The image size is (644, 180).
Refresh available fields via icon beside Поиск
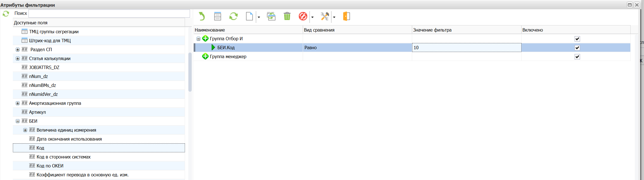pos(6,13)
